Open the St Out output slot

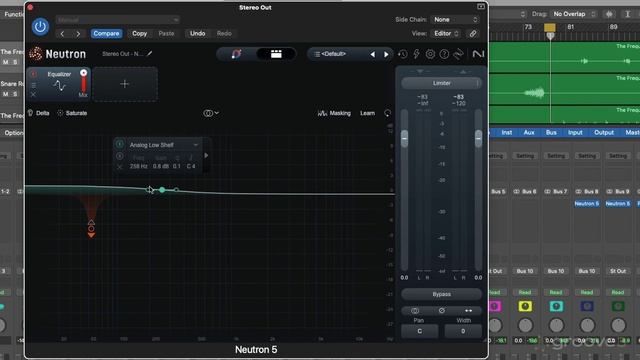(x=618, y=271)
